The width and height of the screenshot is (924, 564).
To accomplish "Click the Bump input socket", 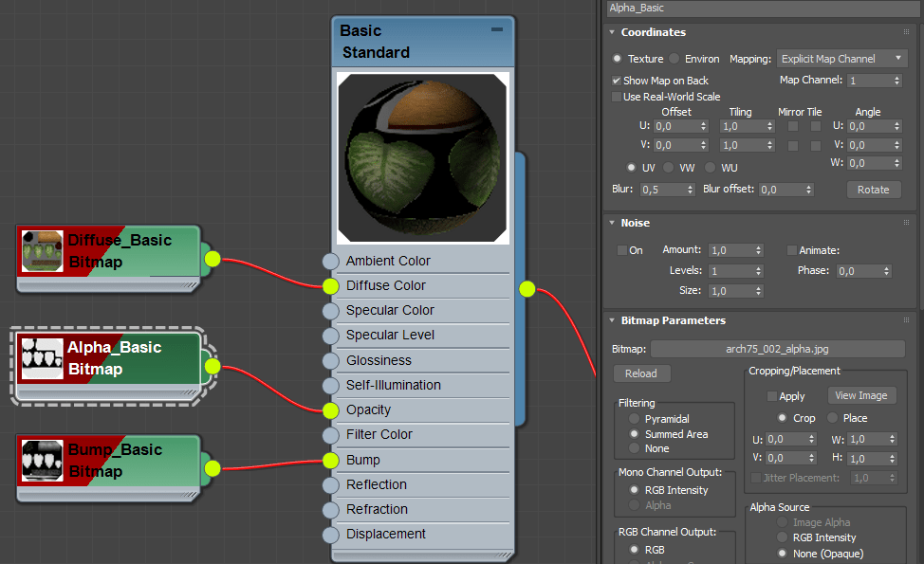I will (x=330, y=460).
